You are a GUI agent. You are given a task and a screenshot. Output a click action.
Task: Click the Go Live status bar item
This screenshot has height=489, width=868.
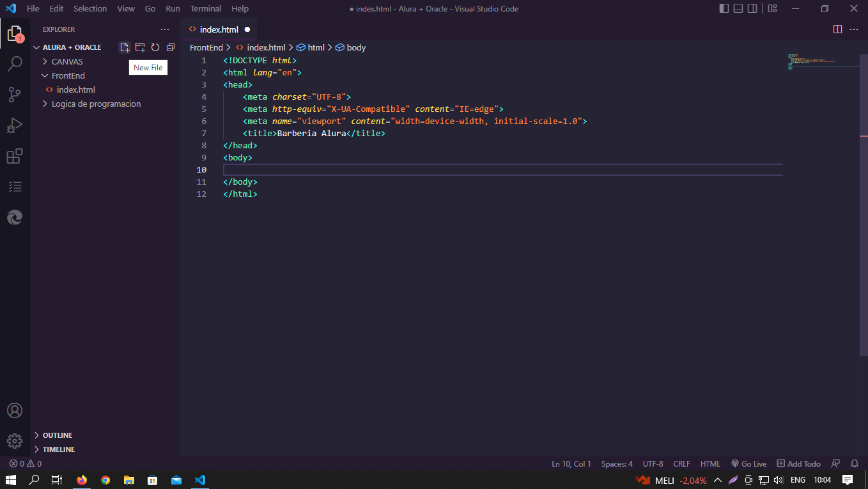click(749, 463)
